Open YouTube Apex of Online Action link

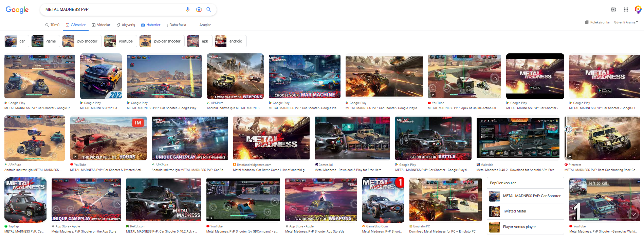(x=463, y=108)
